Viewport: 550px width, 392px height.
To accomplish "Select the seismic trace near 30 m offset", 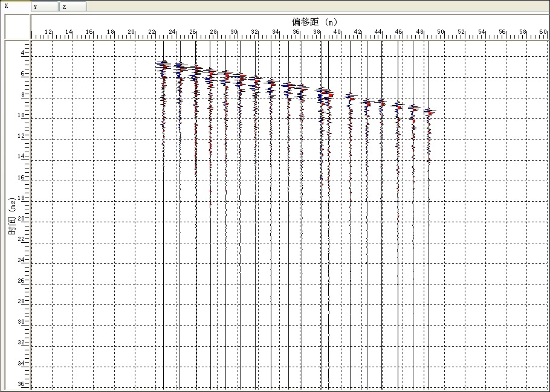I will [x=240, y=214].
